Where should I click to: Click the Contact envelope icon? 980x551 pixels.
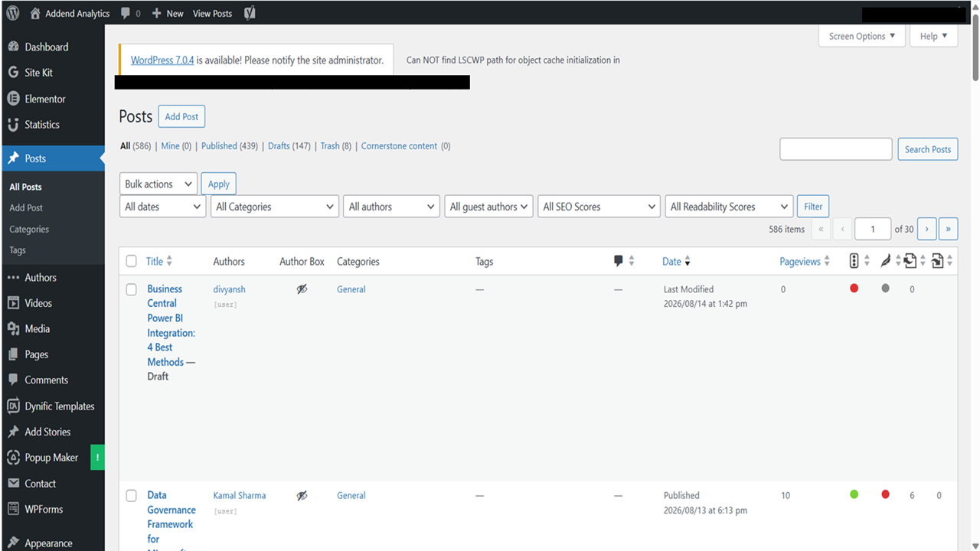point(13,484)
